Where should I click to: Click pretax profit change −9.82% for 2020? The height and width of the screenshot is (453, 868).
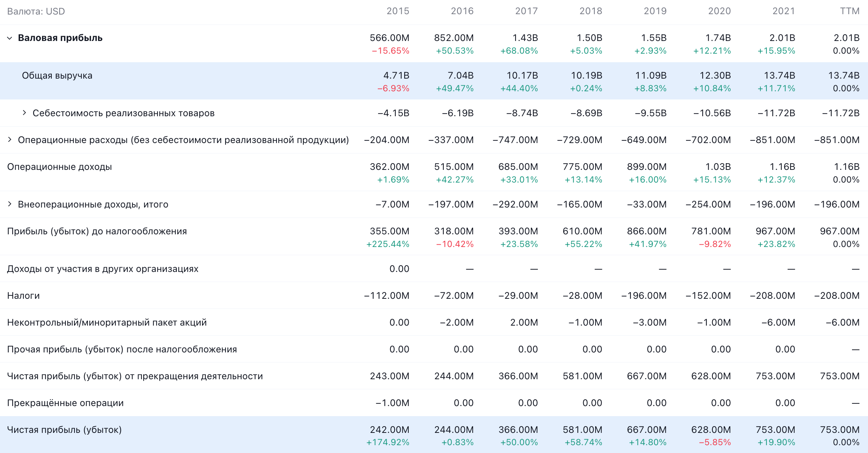pos(715,244)
